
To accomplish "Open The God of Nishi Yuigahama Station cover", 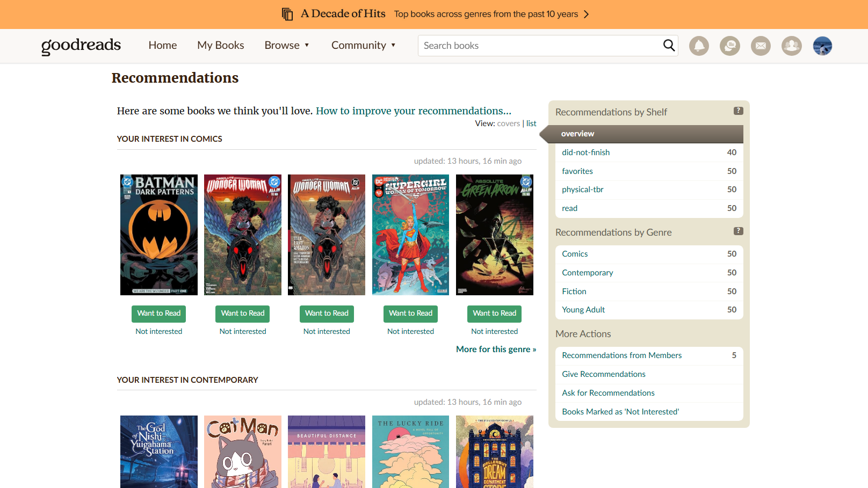I will click(x=159, y=451).
